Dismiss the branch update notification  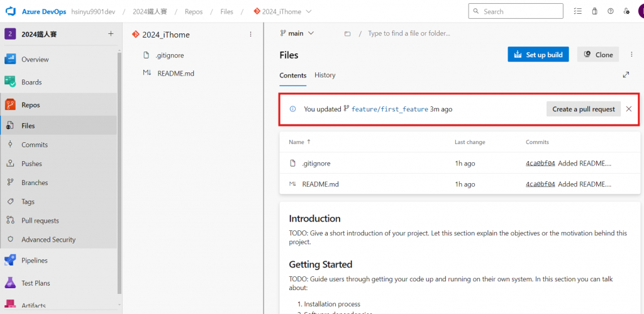click(629, 109)
